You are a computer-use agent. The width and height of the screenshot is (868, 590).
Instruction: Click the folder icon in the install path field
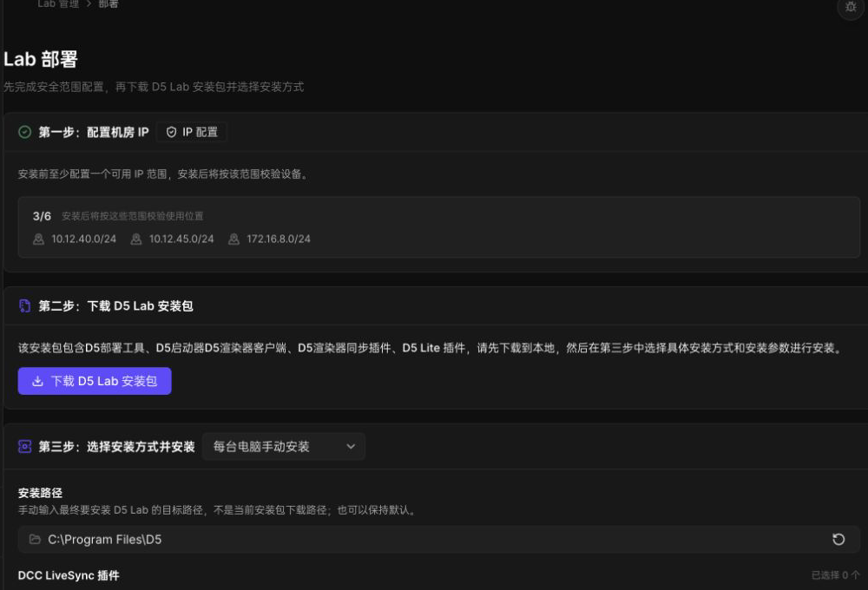click(35, 539)
